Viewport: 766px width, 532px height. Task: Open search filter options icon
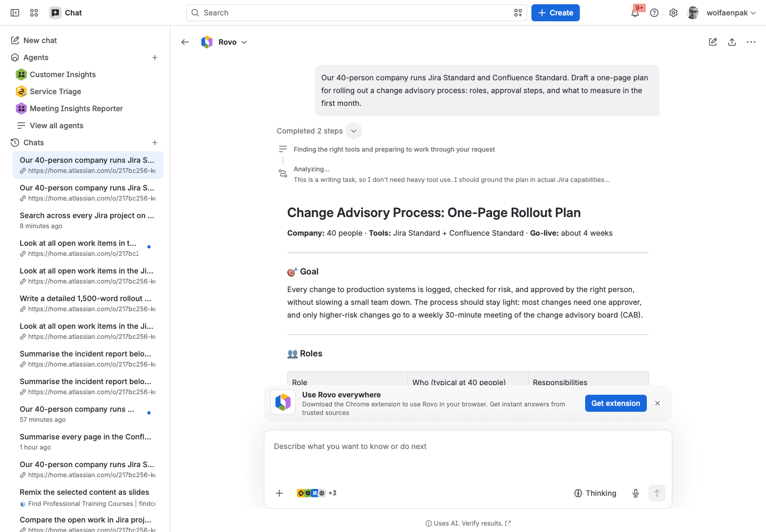(x=518, y=13)
